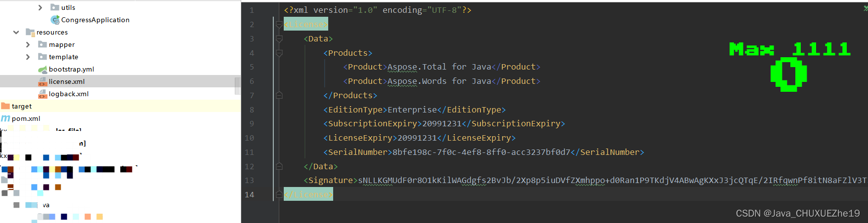
Task: Click the opening License tag
Action: 306,24
